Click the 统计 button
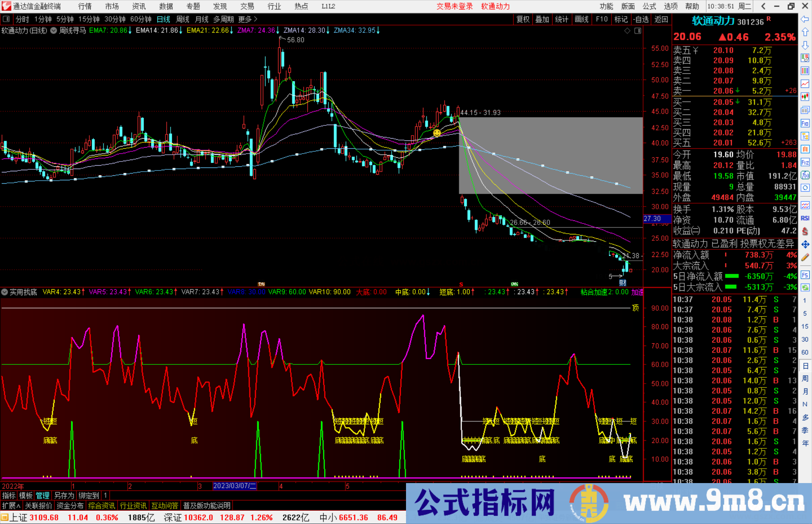Viewport: 812px width, 524px height. click(x=562, y=19)
